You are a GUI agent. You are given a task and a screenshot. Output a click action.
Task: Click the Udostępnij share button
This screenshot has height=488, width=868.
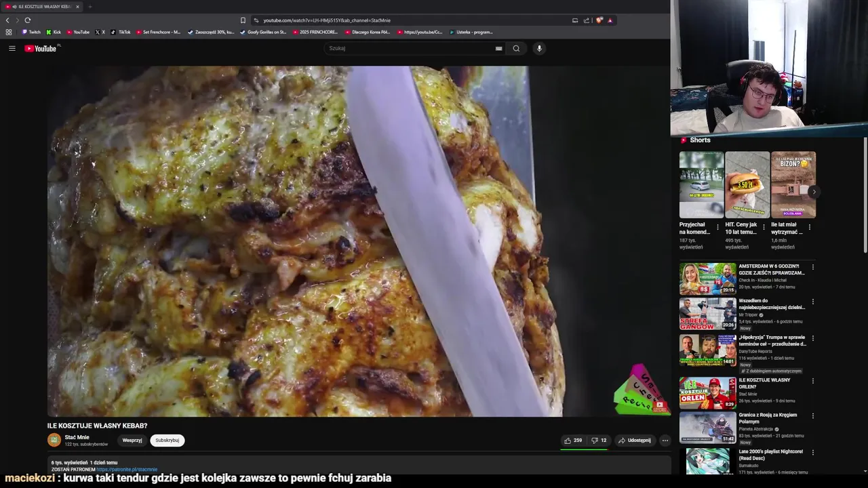coord(635,441)
